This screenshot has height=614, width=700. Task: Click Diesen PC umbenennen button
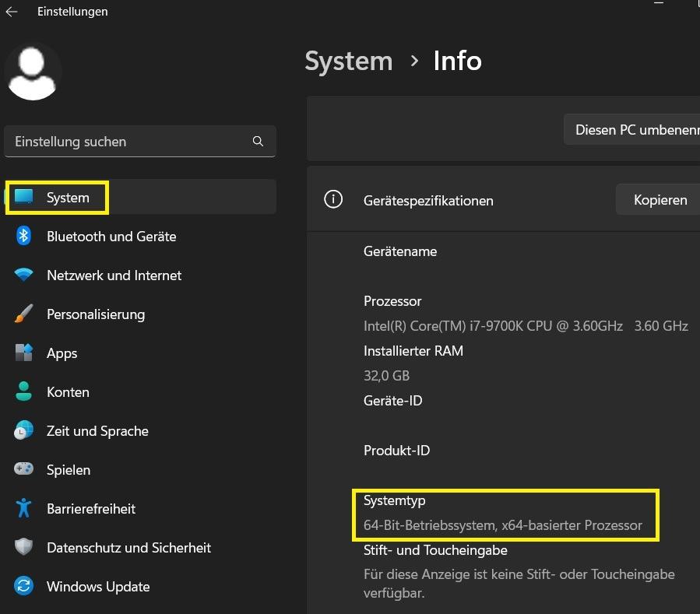(632, 129)
